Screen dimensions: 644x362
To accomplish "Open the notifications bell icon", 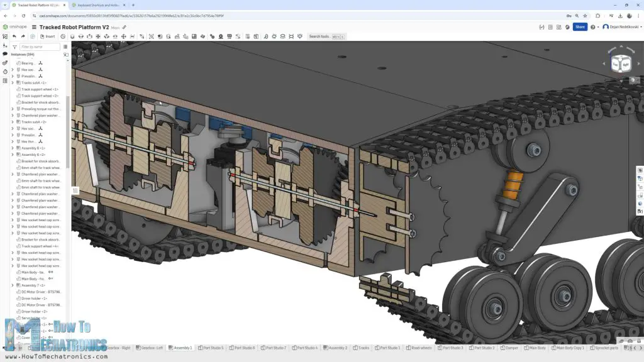I will click(567, 26).
